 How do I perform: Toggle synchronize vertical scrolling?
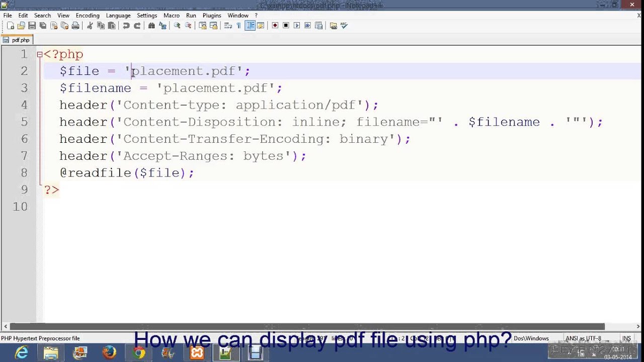[x=203, y=26]
